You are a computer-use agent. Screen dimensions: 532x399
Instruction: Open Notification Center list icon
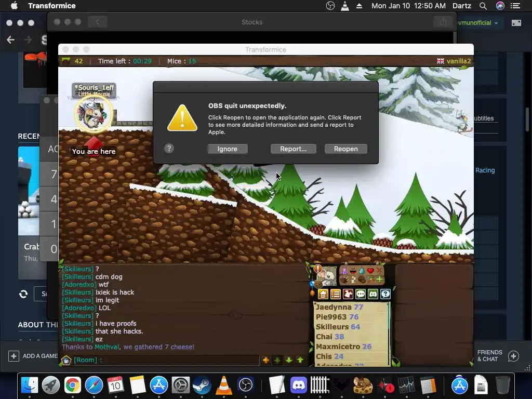[515, 6]
